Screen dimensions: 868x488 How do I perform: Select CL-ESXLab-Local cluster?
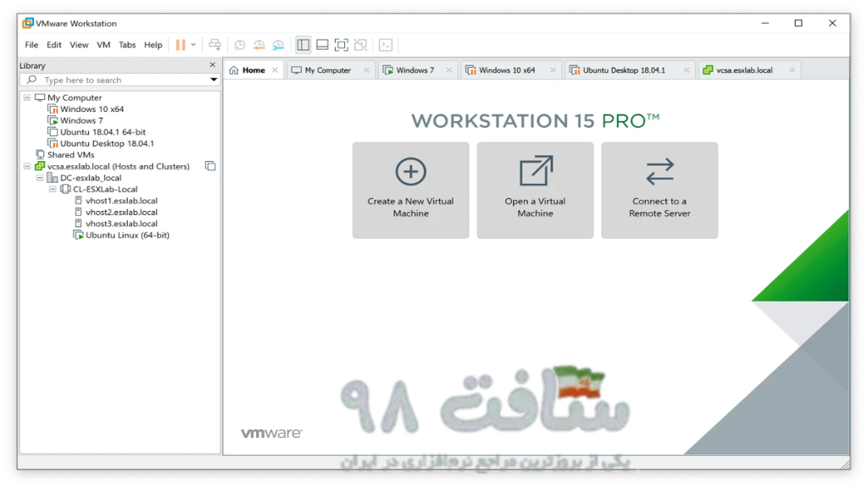pyautogui.click(x=104, y=189)
